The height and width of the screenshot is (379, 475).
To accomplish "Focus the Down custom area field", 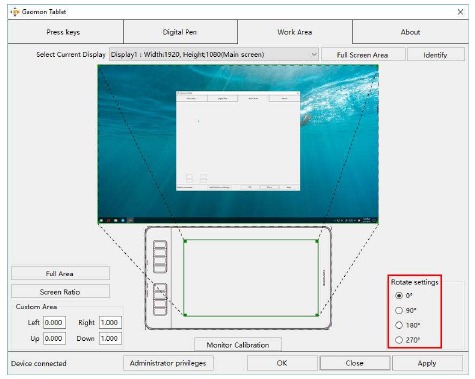I will [110, 339].
